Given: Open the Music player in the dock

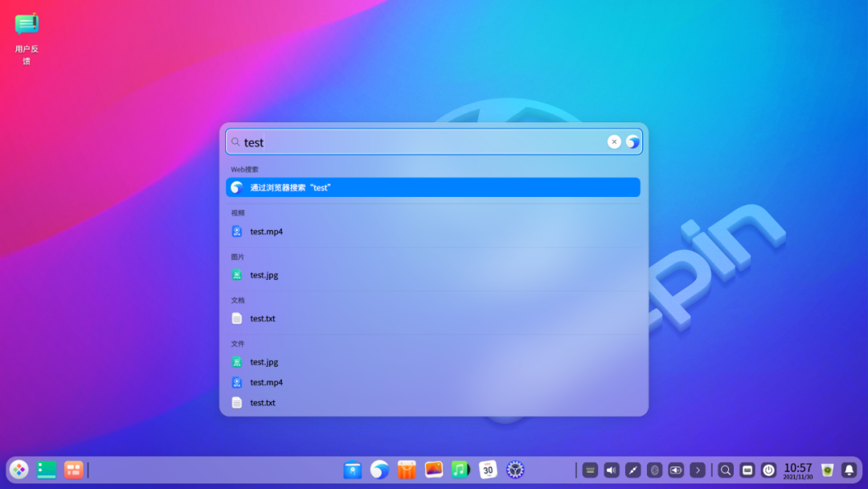Looking at the screenshot, I should coord(460,470).
